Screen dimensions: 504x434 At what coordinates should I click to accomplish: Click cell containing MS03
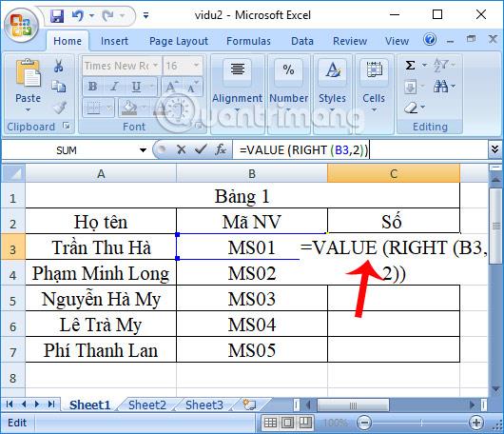(x=252, y=298)
